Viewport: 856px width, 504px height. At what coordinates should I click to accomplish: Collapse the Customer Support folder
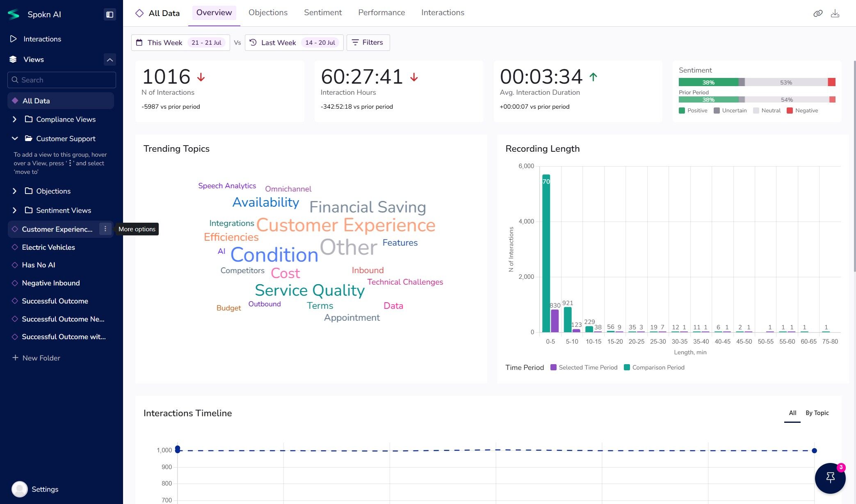[15, 139]
